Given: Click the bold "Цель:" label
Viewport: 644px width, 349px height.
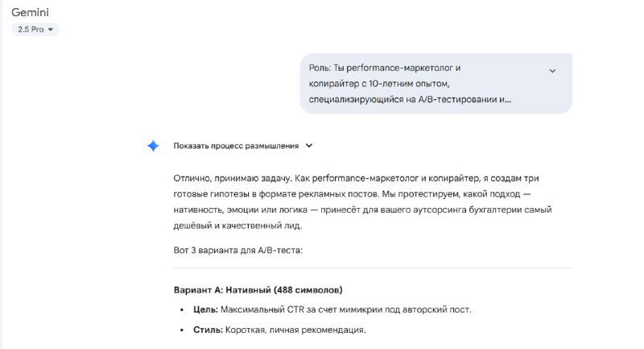Looking at the screenshot, I should (205, 310).
